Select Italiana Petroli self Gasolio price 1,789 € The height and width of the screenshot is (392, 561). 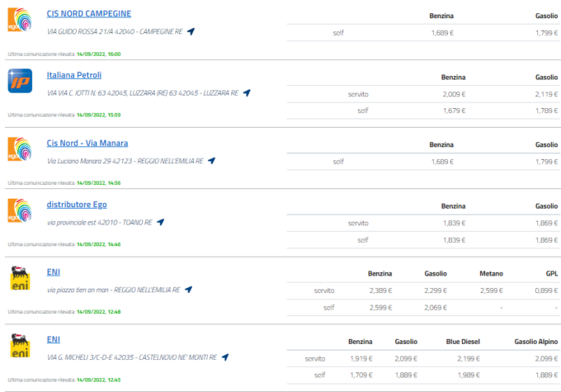(546, 111)
